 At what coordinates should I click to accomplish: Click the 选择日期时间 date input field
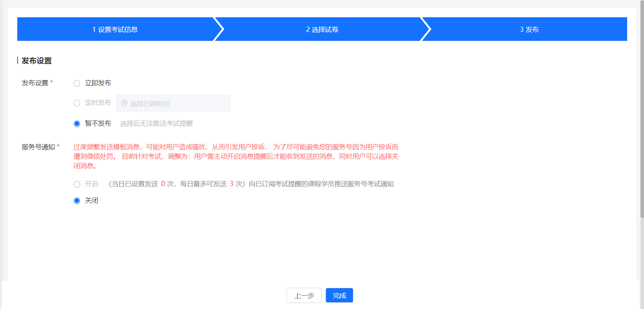click(173, 103)
